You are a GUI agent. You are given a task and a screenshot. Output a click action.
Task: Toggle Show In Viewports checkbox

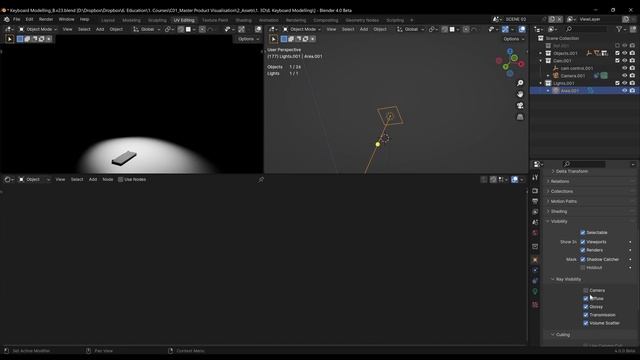582,242
